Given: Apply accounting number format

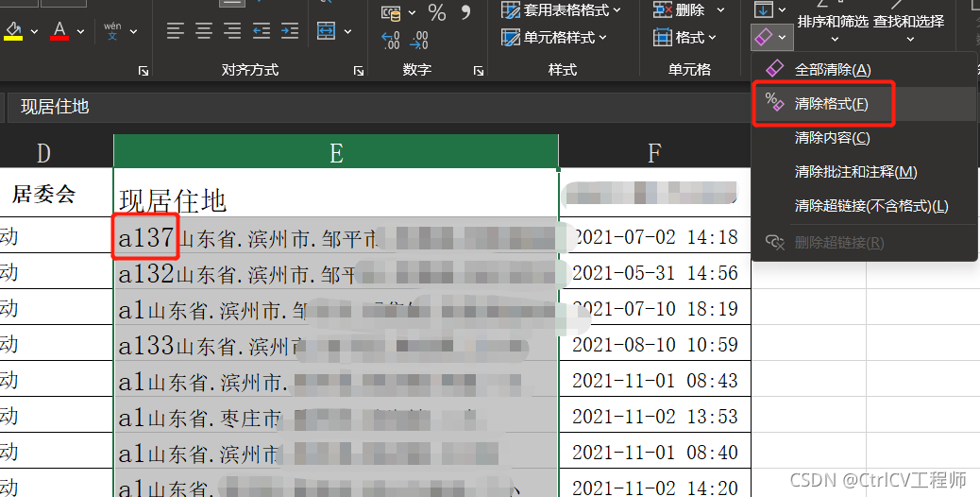Looking at the screenshot, I should pos(391,12).
